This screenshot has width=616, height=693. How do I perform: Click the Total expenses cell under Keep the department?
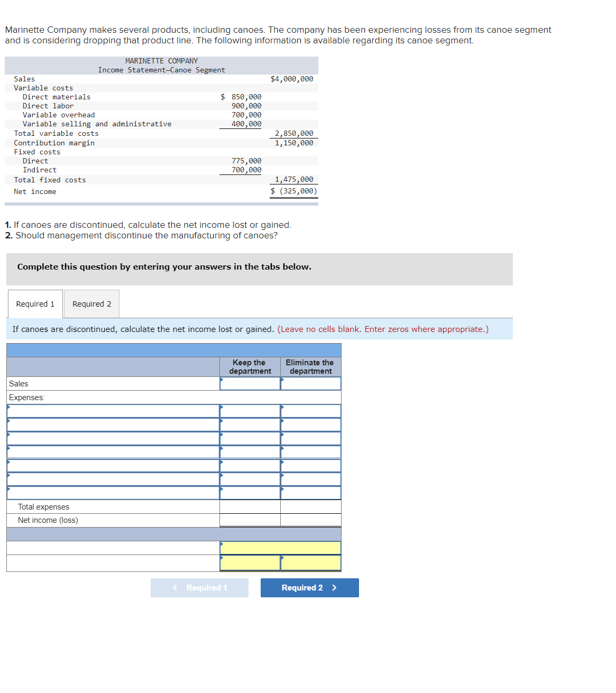pyautogui.click(x=250, y=506)
